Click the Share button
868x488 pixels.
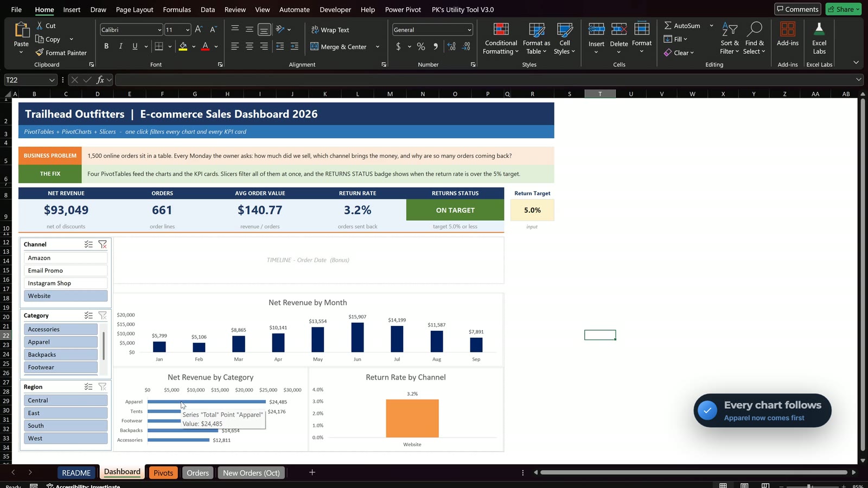point(844,9)
